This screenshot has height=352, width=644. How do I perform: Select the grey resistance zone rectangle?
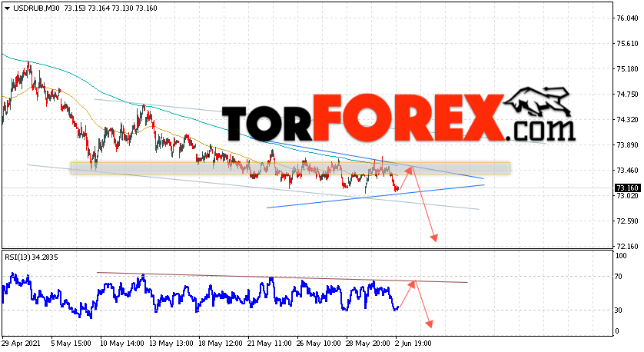pyautogui.click(x=290, y=168)
